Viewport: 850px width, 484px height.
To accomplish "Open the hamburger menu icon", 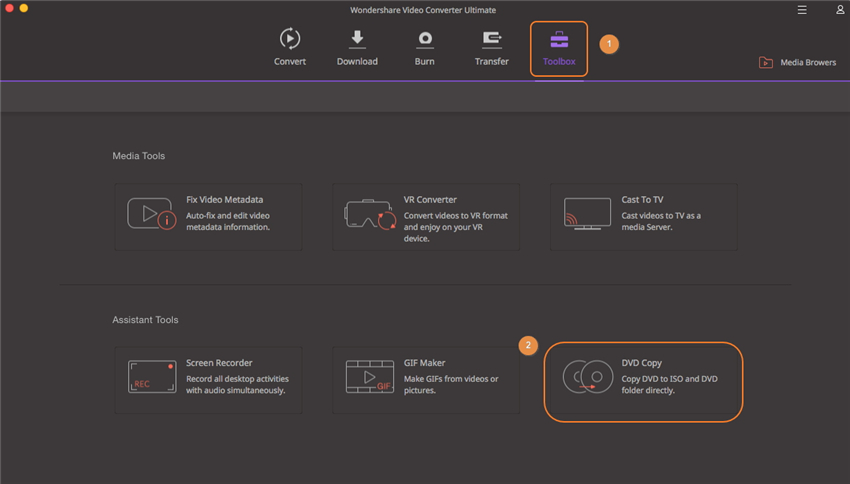I will [x=802, y=10].
